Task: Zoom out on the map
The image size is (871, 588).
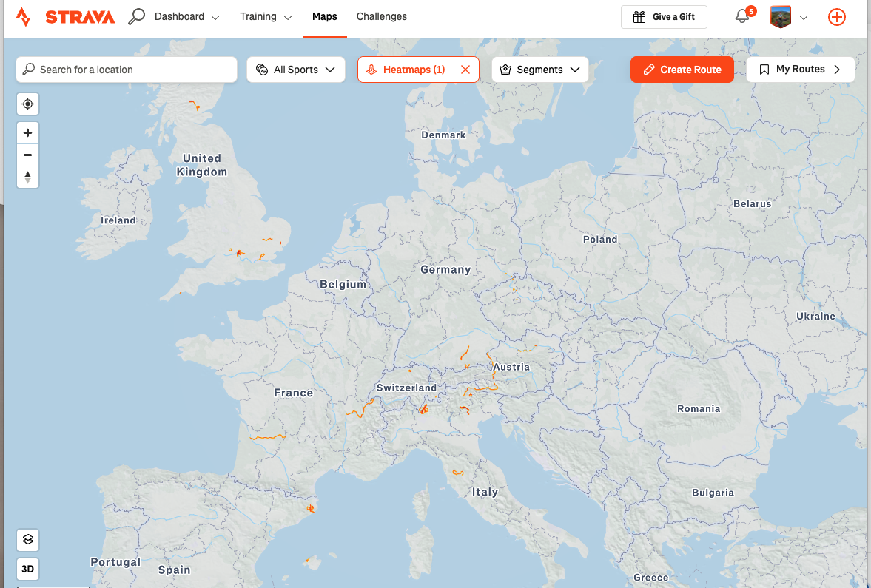Action: 28,155
